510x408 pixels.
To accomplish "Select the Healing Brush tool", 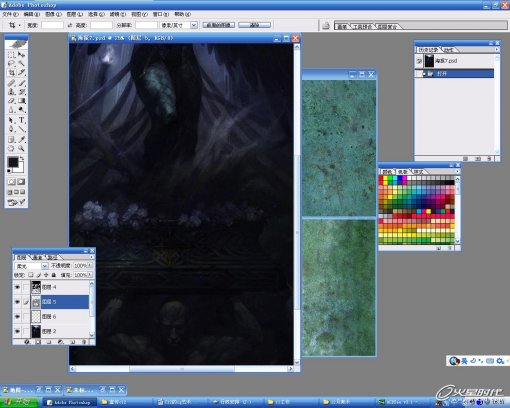I will (x=11, y=83).
